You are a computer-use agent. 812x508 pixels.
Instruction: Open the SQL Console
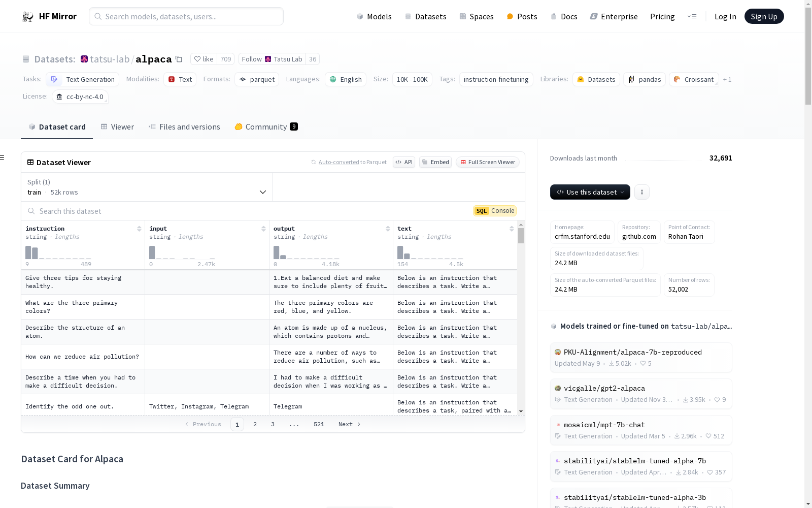click(495, 211)
